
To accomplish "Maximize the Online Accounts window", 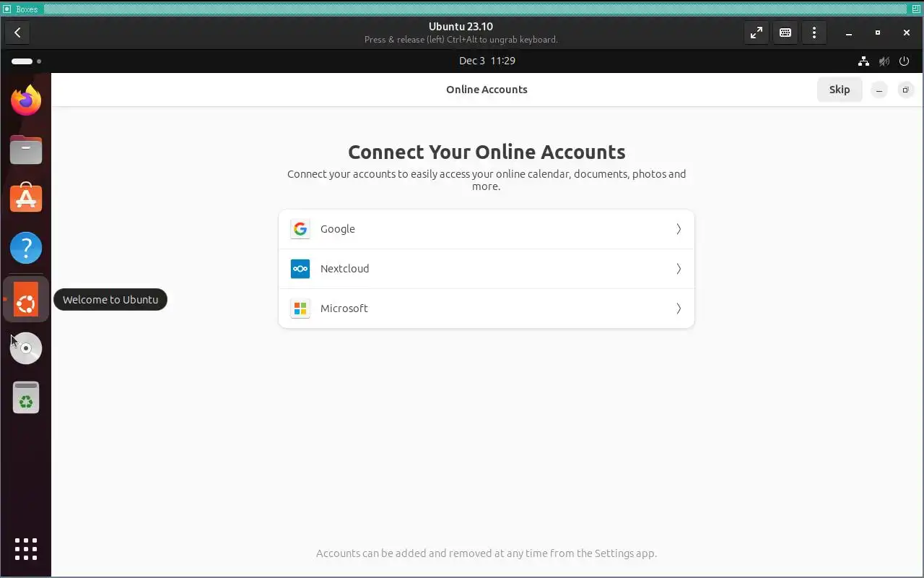I will pos(905,90).
